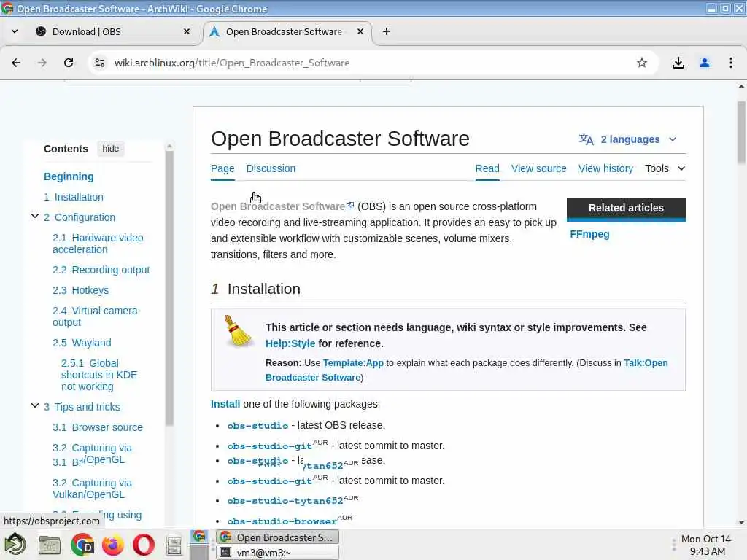Open external Open Broadcaster Software link

pos(282,206)
